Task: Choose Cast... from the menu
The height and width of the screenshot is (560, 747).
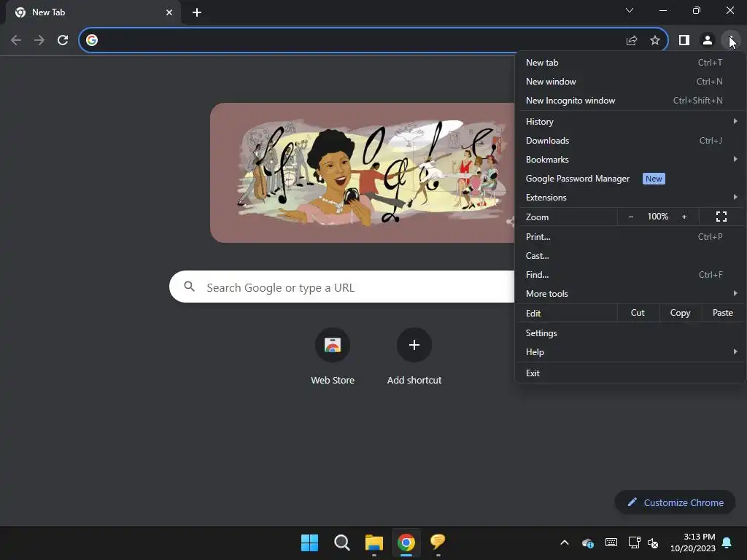Action: [x=630, y=256]
